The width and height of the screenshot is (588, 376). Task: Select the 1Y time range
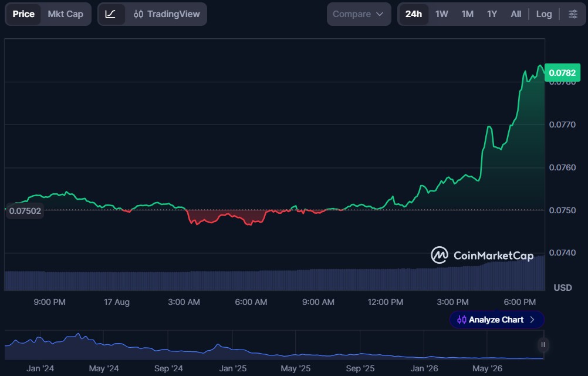point(492,14)
